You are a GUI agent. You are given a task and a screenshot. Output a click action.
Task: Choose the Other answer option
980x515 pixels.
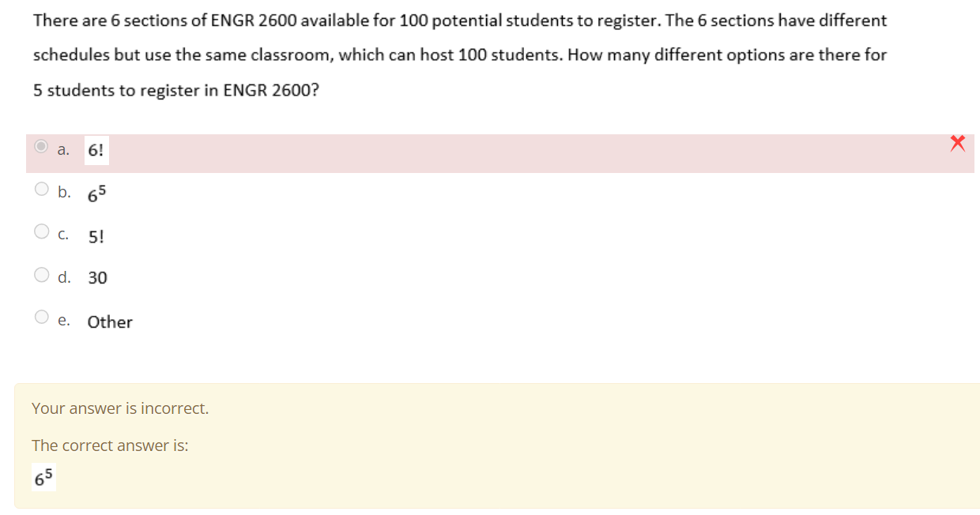click(110, 321)
